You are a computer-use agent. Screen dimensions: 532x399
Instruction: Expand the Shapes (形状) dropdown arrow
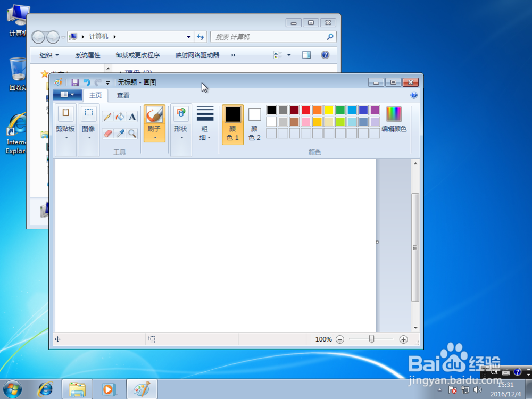(181, 137)
